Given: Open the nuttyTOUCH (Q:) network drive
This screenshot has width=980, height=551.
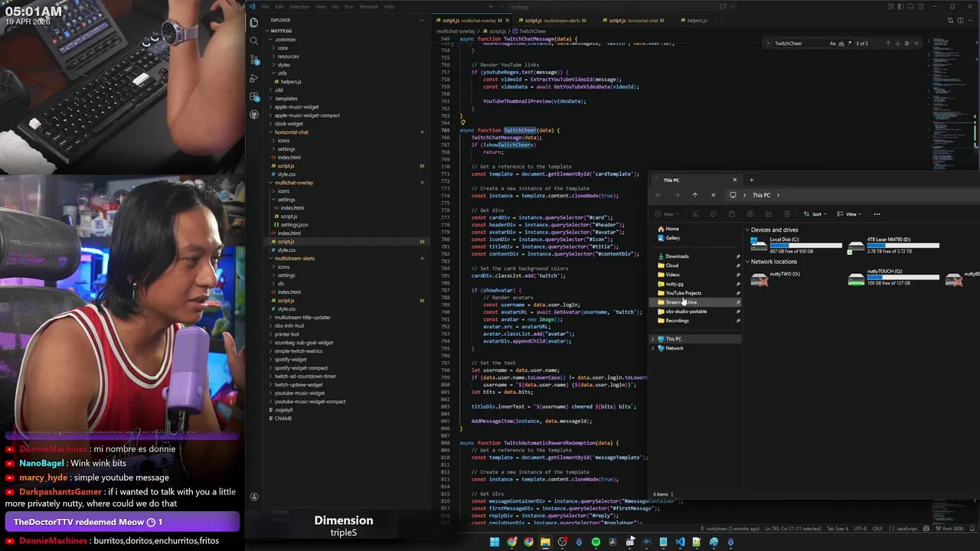Looking at the screenshot, I should point(894,279).
